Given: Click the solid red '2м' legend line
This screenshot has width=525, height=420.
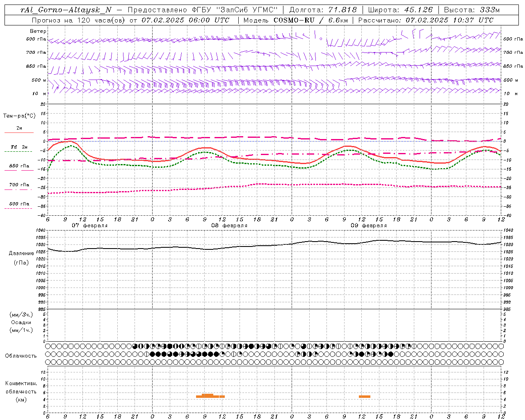Looking at the screenshot, I should (19, 132).
